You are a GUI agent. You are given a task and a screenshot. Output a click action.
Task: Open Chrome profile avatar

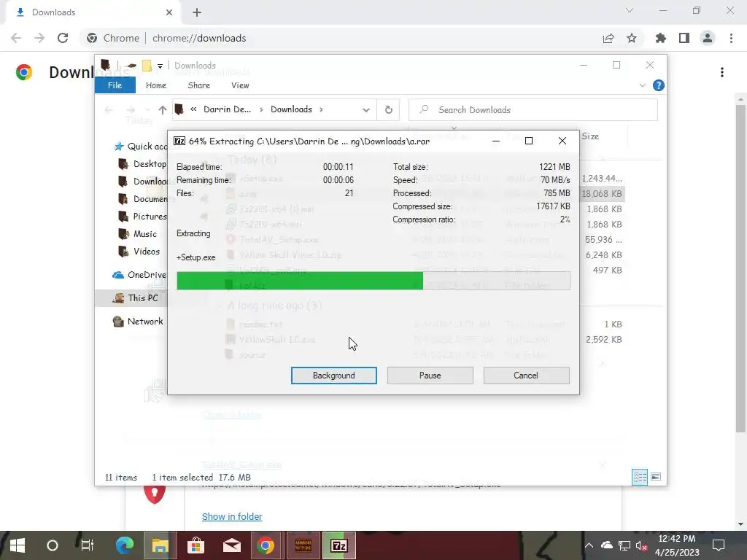pos(708,38)
